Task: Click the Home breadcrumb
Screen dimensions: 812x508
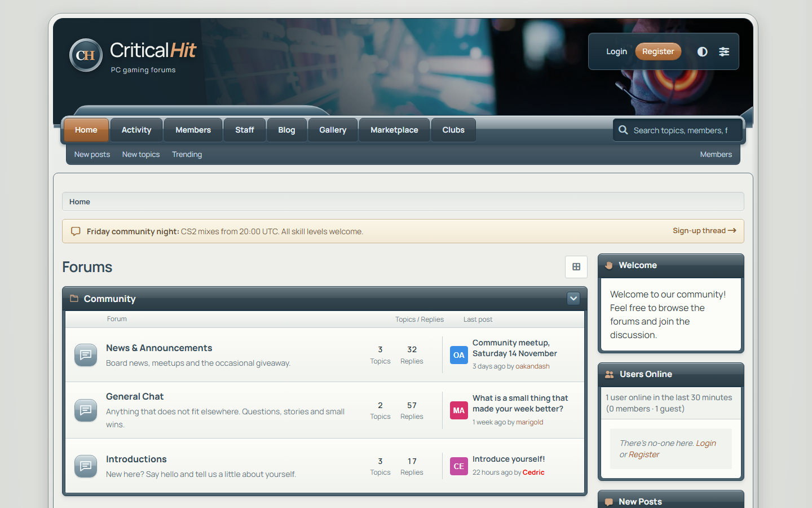Action: [x=80, y=202]
